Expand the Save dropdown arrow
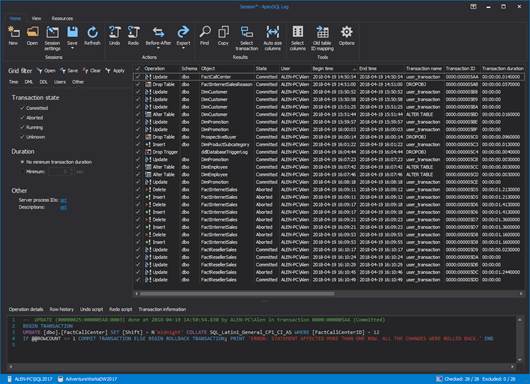The width and height of the screenshot is (530, 384). pos(72,48)
